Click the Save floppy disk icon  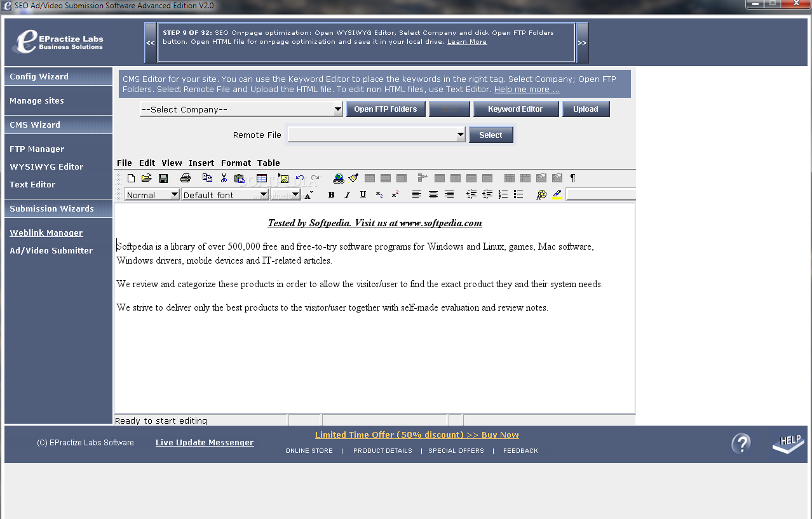coord(163,179)
